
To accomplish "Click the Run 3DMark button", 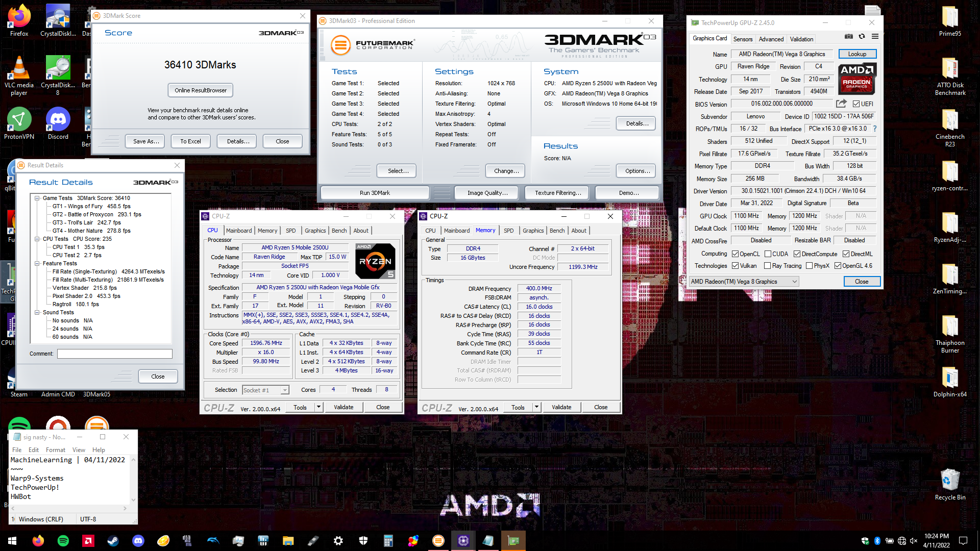I will 375,193.
